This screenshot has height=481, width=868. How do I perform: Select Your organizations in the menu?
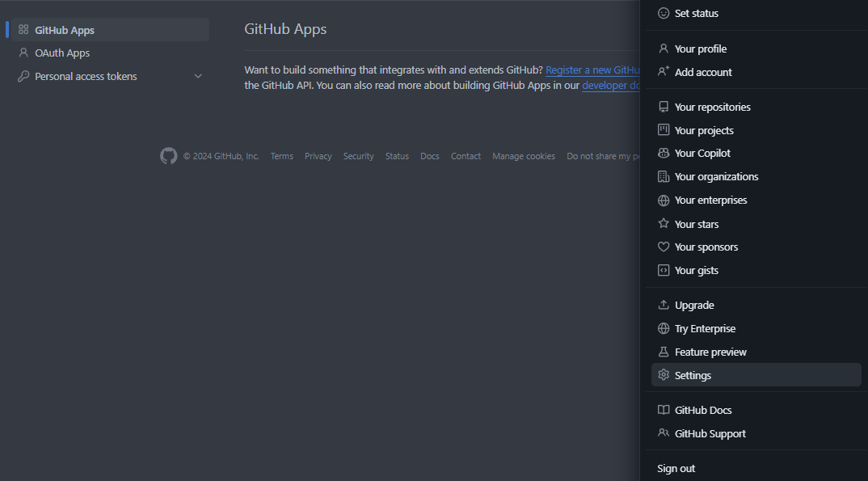point(756,176)
